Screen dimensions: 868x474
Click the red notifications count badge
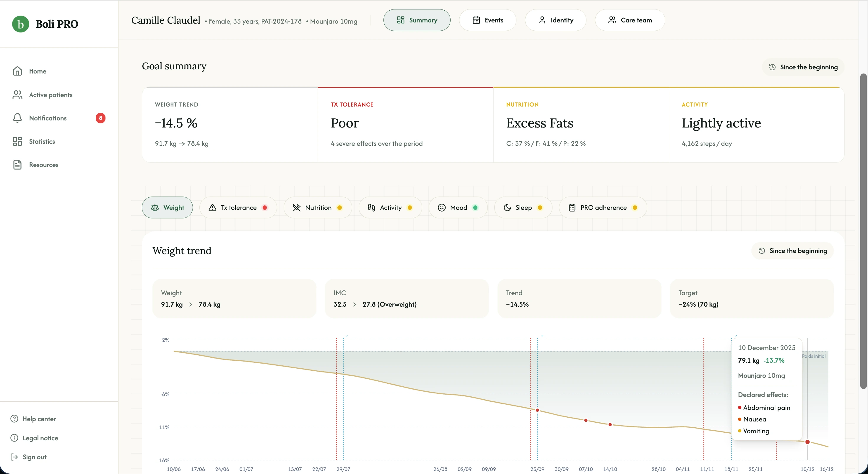pyautogui.click(x=100, y=118)
